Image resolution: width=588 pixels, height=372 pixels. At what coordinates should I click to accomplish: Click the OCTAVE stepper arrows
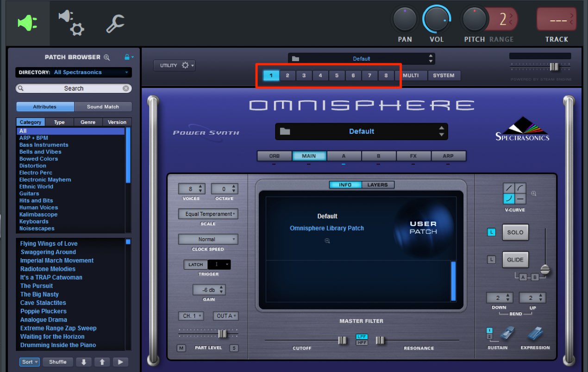(x=234, y=189)
